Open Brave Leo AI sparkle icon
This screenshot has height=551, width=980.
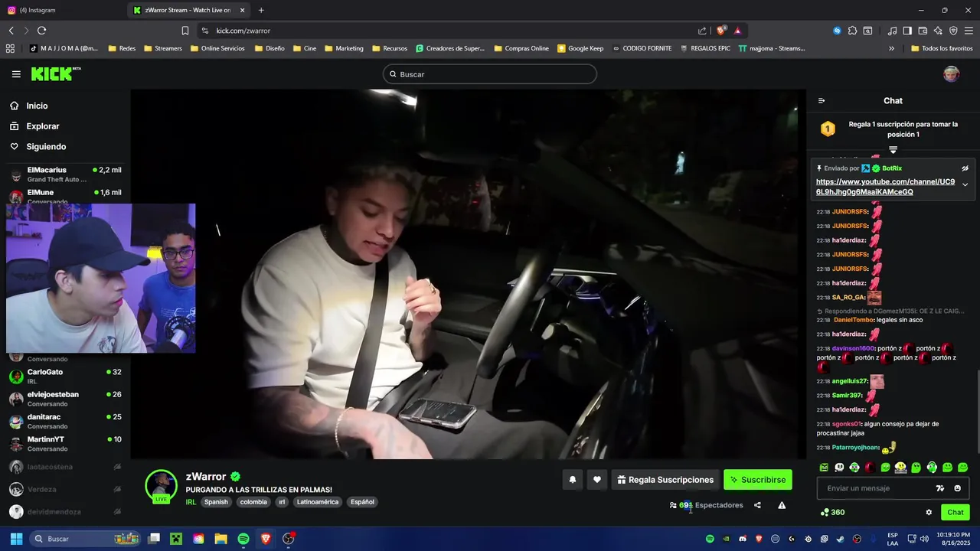(x=938, y=31)
